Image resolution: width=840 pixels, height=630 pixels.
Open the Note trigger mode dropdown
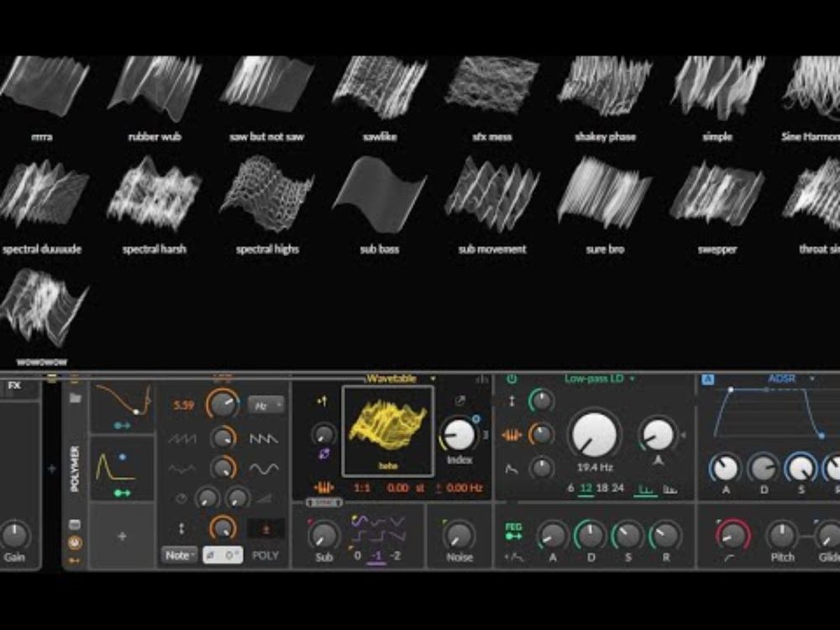point(180,555)
